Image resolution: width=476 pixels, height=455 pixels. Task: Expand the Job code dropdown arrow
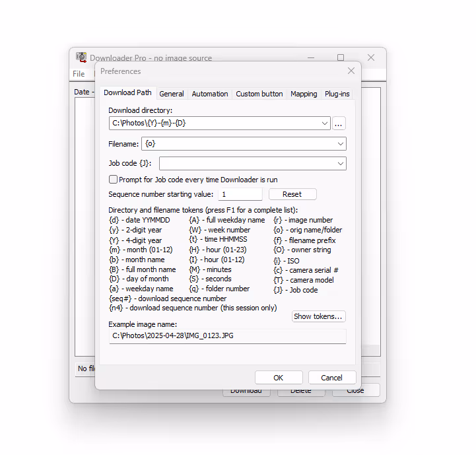pos(341,163)
